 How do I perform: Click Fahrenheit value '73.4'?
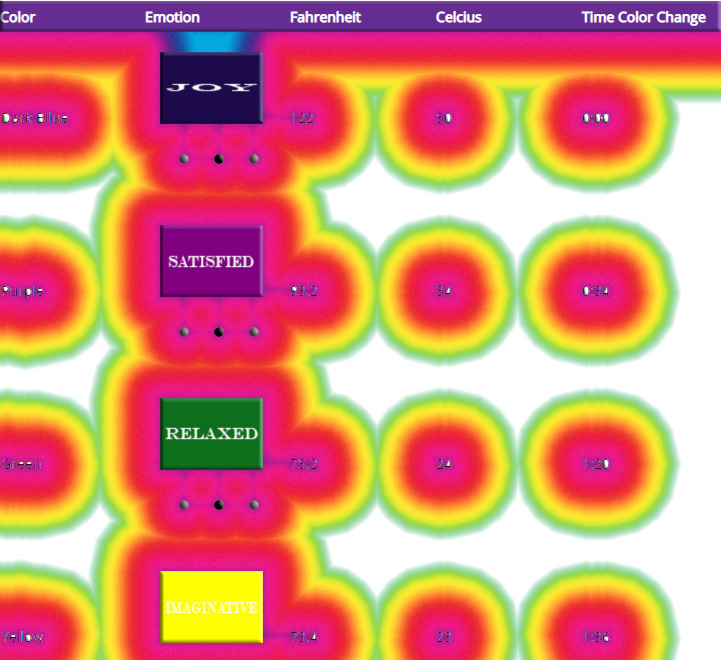point(304,637)
